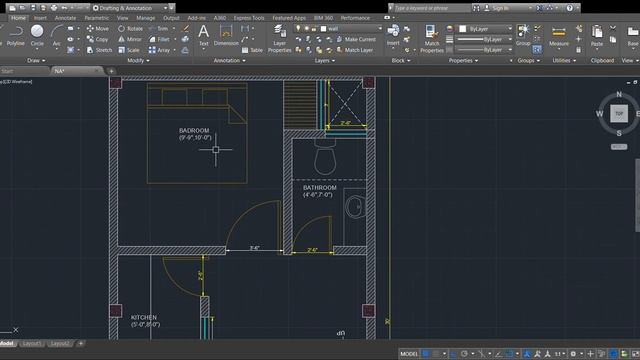Expand the Draw panel
Image resolution: width=640 pixels, height=360 pixels.
pyautogui.click(x=36, y=60)
